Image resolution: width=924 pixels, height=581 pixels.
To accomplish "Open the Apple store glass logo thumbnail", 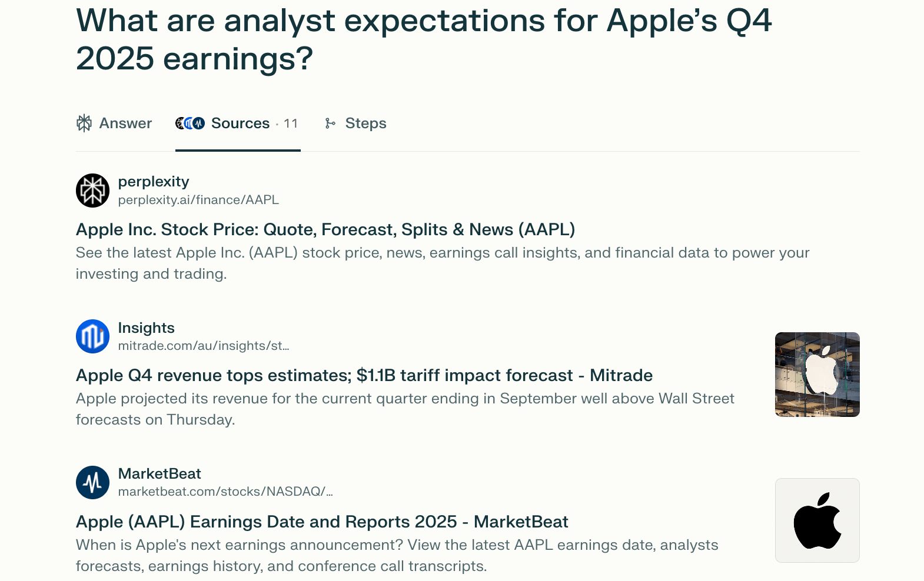I will [x=817, y=375].
